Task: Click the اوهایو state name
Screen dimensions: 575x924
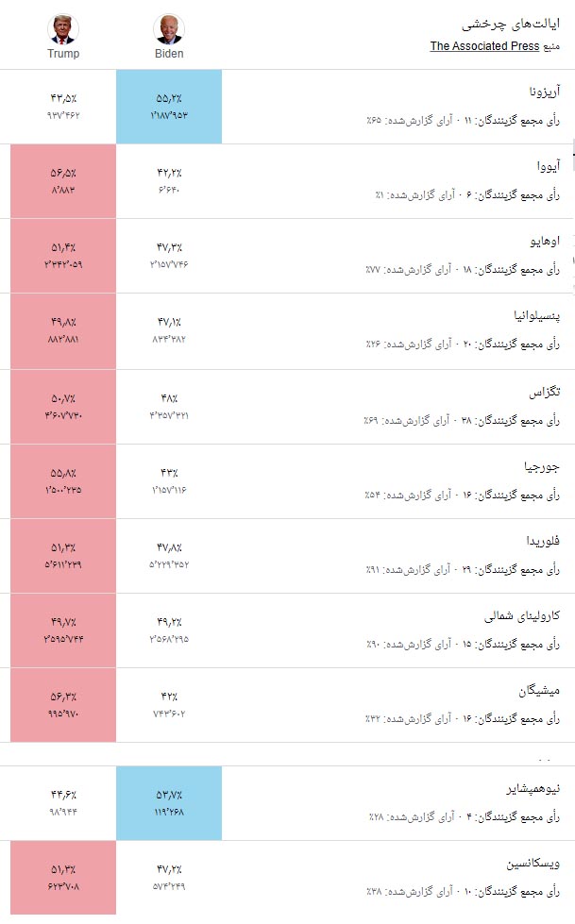Action: [x=545, y=240]
